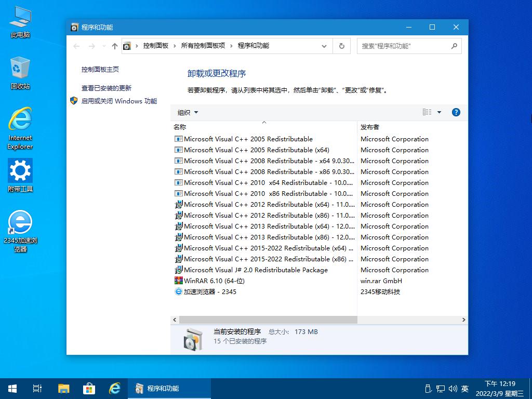Viewport: 532px width, 399px height.
Task: Click the control panel icon in address bar
Action: [127, 46]
